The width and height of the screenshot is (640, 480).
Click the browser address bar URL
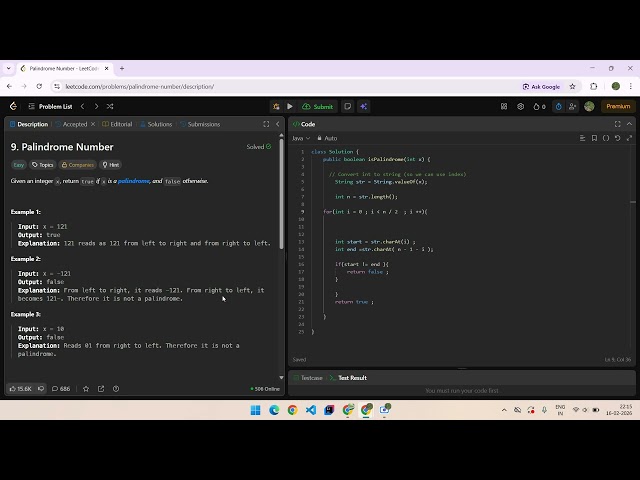coord(140,87)
